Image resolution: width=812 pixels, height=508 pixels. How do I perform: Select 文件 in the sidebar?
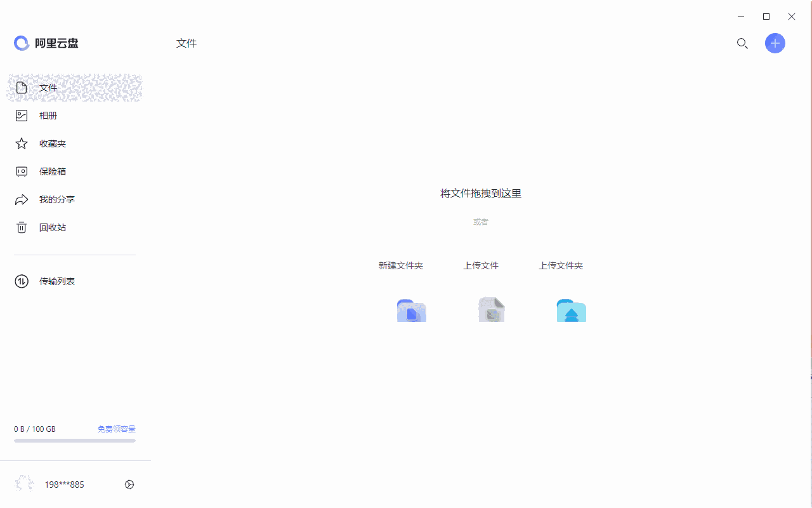pos(48,87)
